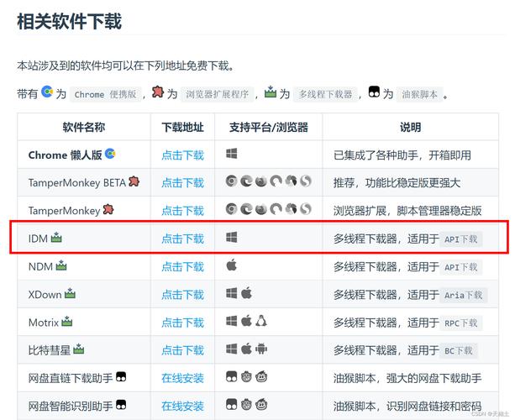Viewport: 515px width, 420px height.
Task: Click the downloader icon beside IDM
Action: pos(56,237)
